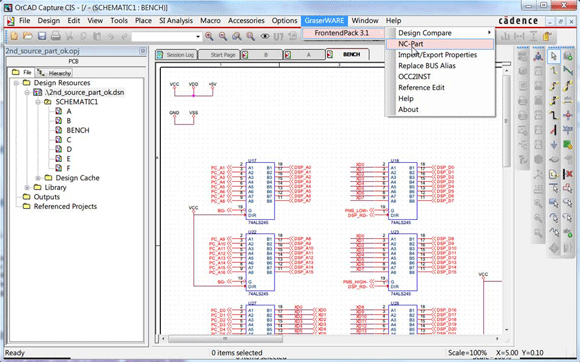The width and height of the screenshot is (580, 362).
Task: Choose the green Hierarchical Block tool icon
Action: click(x=568, y=145)
